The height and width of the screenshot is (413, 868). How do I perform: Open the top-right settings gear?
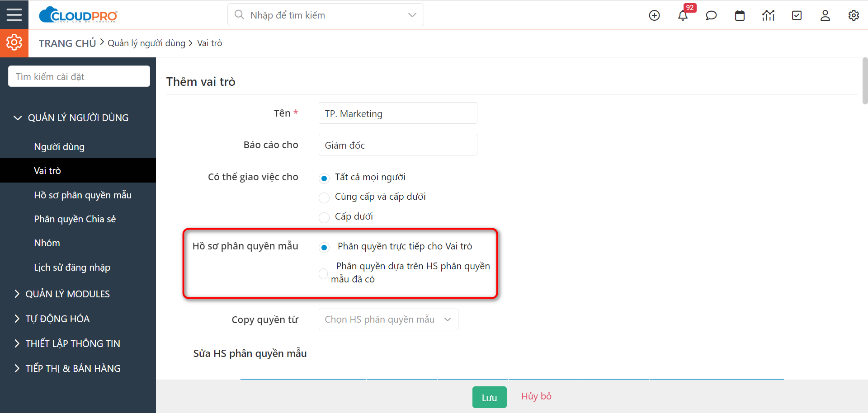tap(854, 15)
